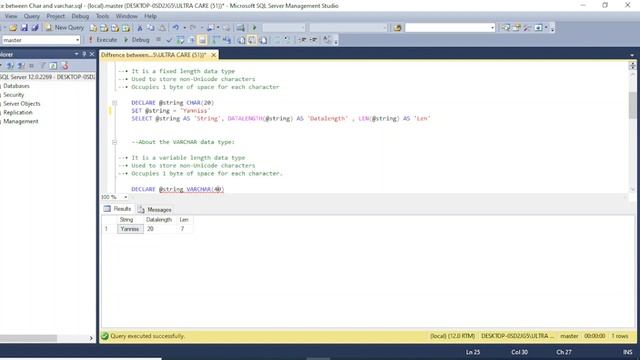Image resolution: width=640 pixels, height=360 pixels.
Task: Save the current query file
Action: tap(24, 28)
